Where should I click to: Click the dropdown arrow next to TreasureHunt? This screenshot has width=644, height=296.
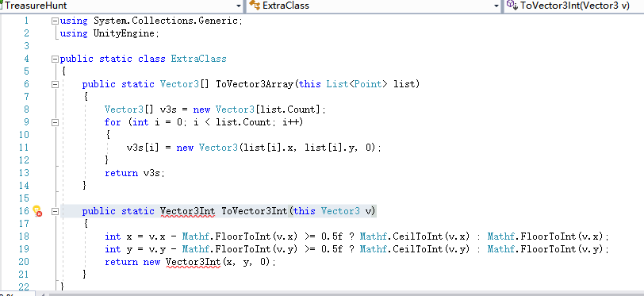point(239,6)
